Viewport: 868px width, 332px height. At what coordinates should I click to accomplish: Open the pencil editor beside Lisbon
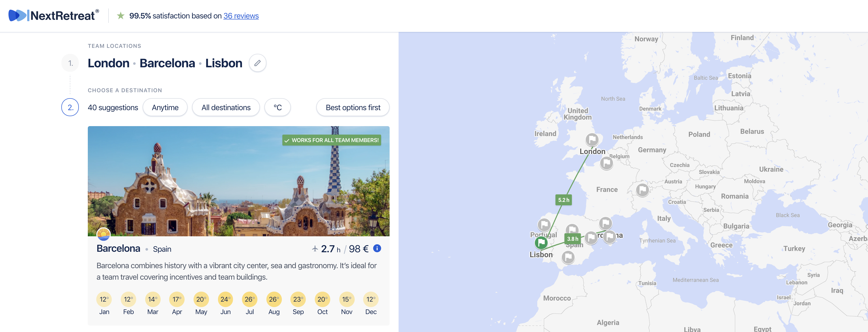click(257, 63)
